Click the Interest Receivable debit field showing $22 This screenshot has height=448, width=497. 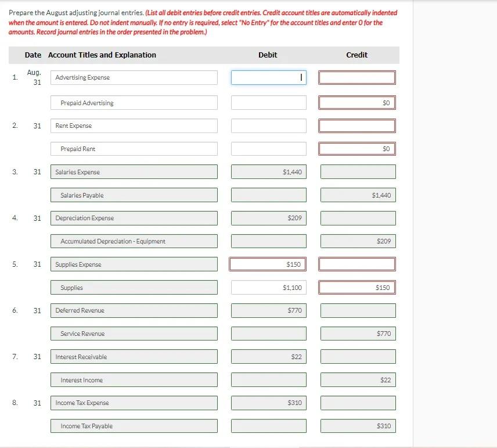coord(268,356)
